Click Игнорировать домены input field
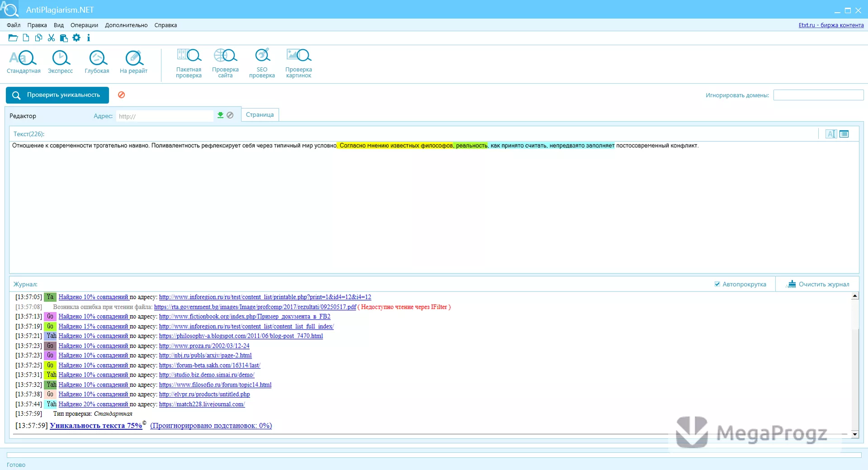This screenshot has width=868, height=470. tap(818, 95)
